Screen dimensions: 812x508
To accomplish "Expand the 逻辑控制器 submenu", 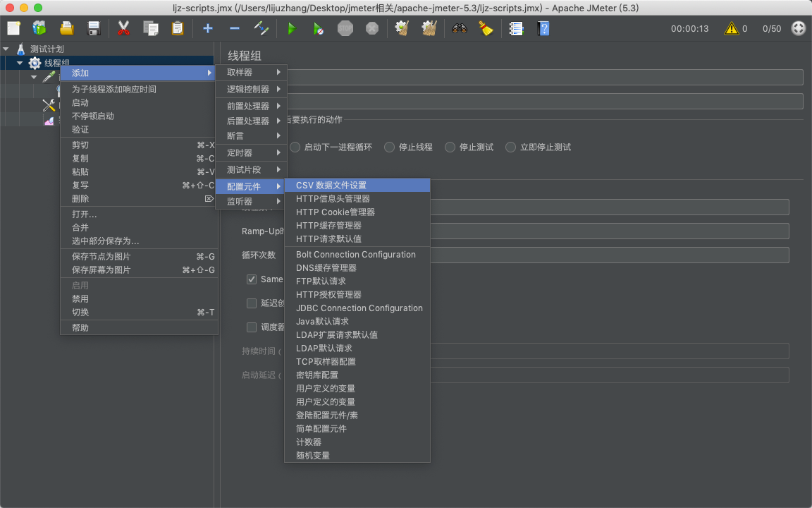I will [x=251, y=89].
